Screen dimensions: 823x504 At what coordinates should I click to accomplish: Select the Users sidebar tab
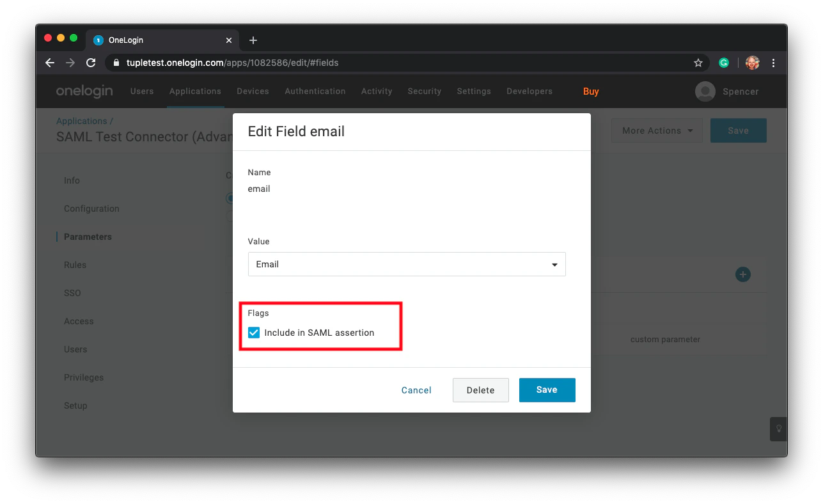point(75,349)
